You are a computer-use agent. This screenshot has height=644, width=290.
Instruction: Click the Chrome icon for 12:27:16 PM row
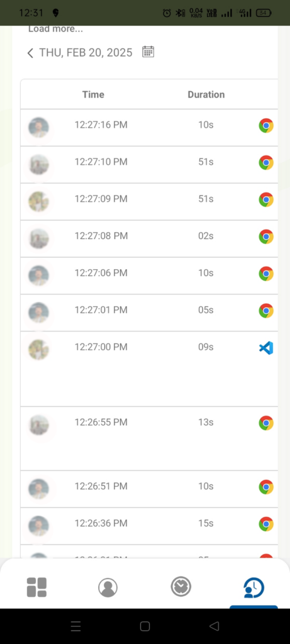point(266,126)
